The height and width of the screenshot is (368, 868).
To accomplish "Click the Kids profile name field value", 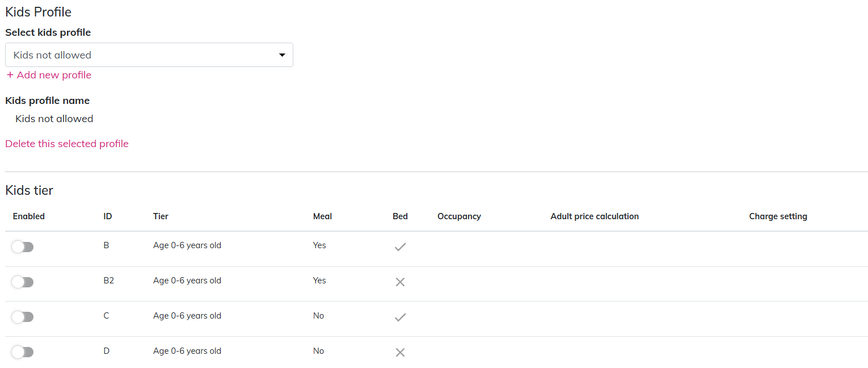I will click(54, 119).
